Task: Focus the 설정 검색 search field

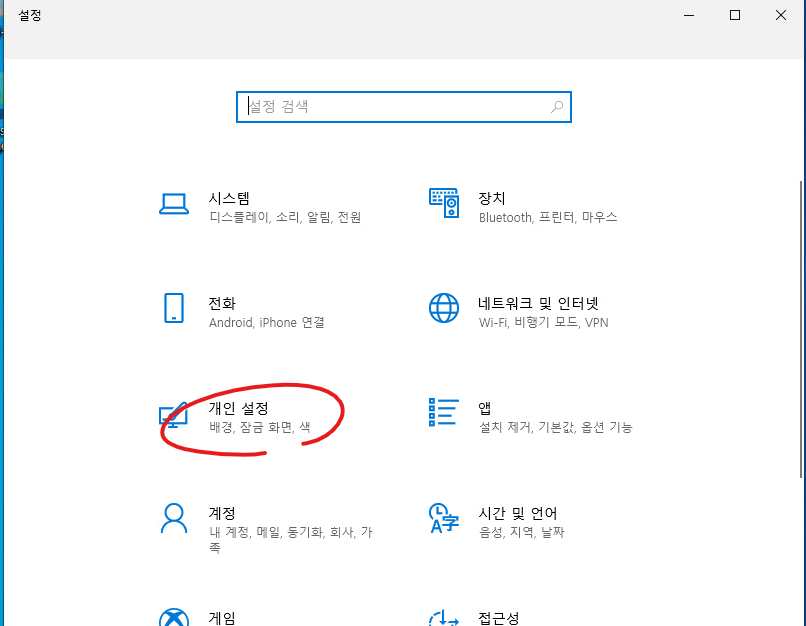Action: click(x=404, y=107)
